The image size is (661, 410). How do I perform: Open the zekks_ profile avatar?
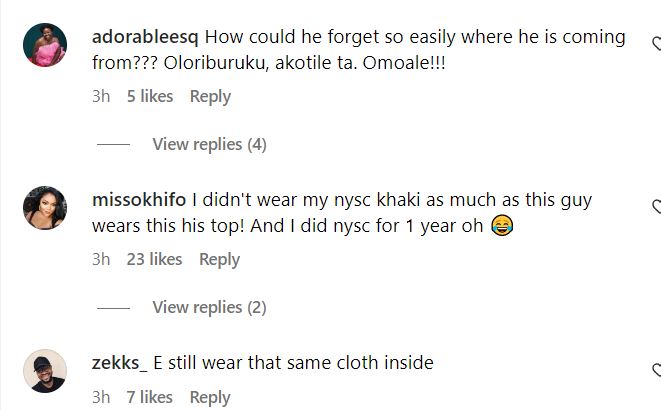44,371
